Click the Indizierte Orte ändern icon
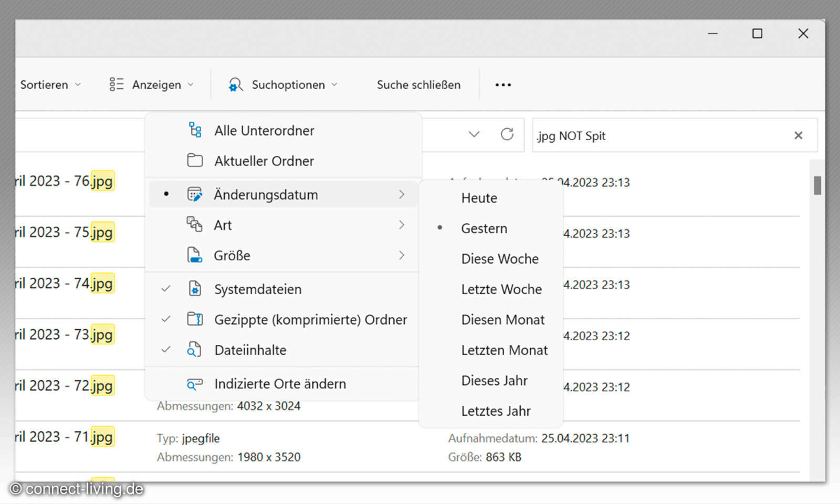This screenshot has height=504, width=840. pos(195,383)
